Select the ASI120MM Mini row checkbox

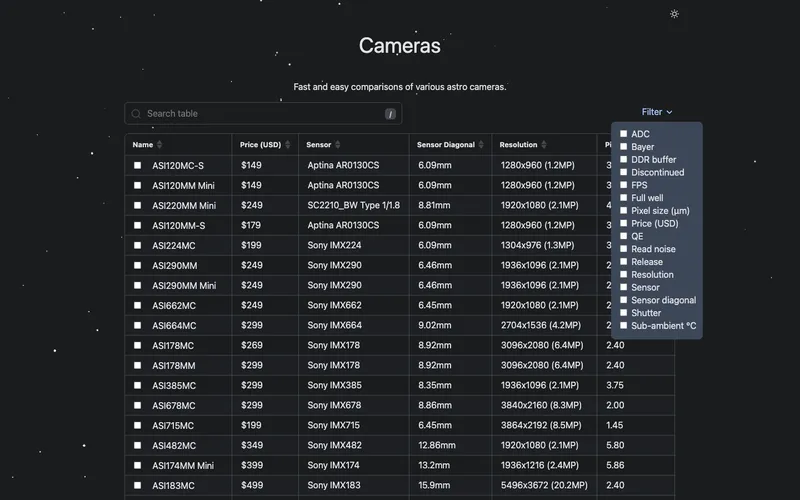point(137,185)
